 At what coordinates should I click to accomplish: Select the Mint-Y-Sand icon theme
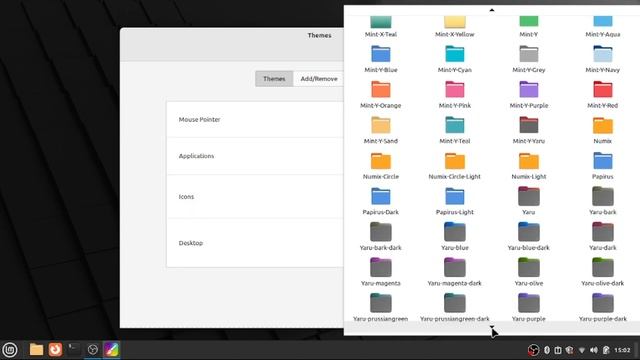380,130
